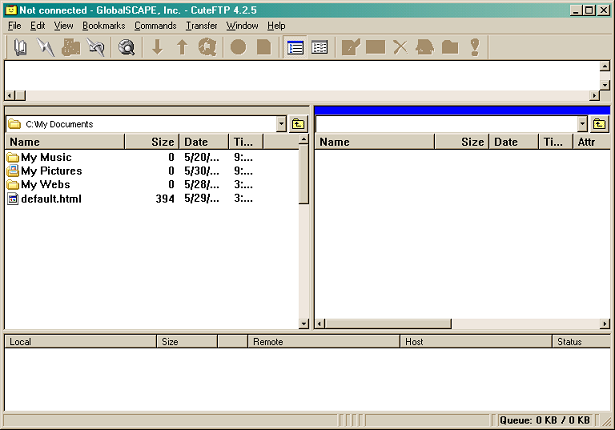615x430 pixels.
Task: Toggle the second list view button
Action: [x=320, y=47]
